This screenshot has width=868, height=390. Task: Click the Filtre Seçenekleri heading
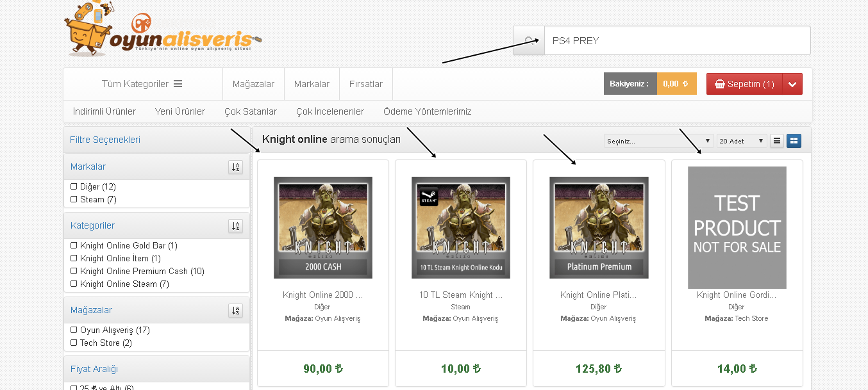click(105, 140)
